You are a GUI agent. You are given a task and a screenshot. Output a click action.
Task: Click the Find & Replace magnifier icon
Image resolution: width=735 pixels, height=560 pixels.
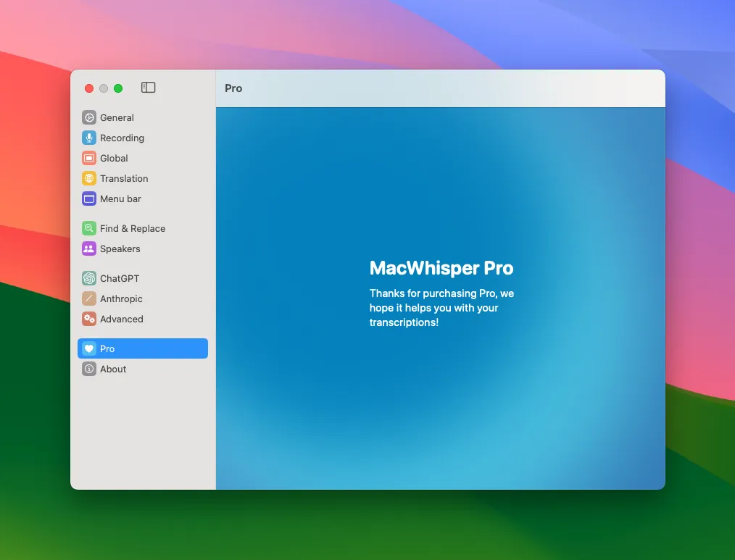pos(88,227)
